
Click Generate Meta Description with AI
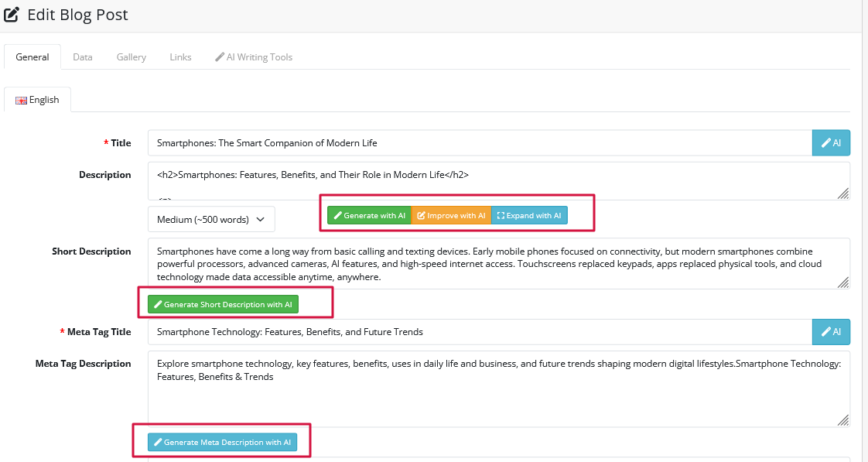coord(223,442)
